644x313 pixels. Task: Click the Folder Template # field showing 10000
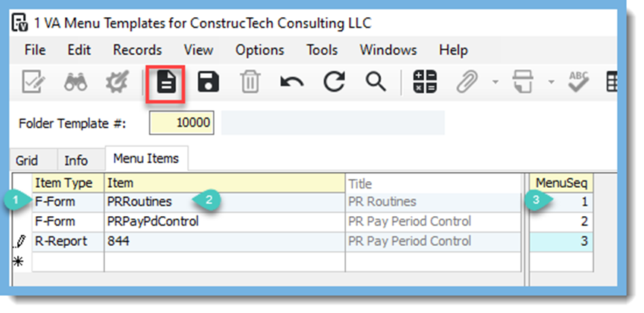[x=182, y=122]
